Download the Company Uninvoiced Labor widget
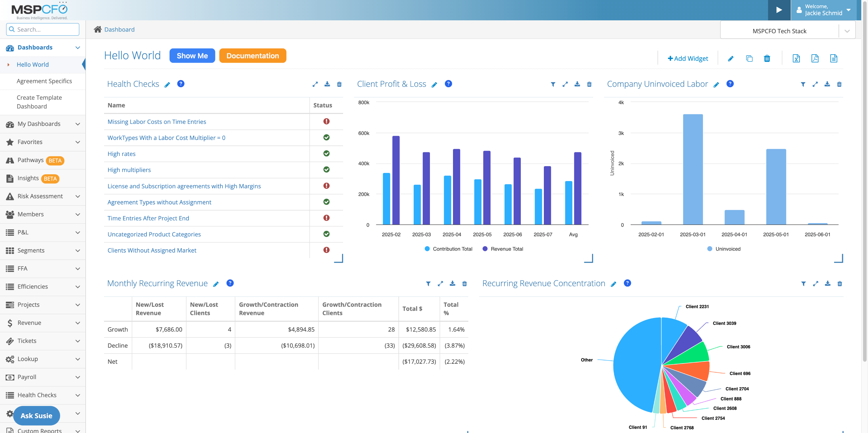The height and width of the screenshot is (433, 868). [x=827, y=84]
